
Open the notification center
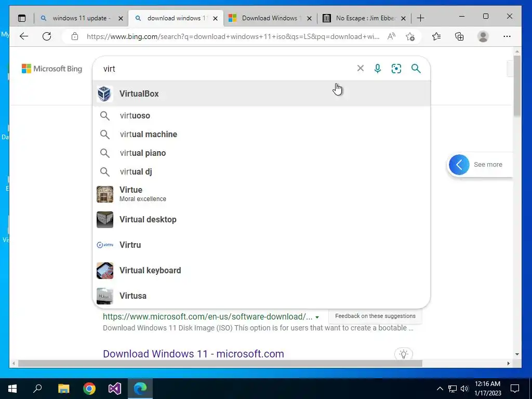515,389
